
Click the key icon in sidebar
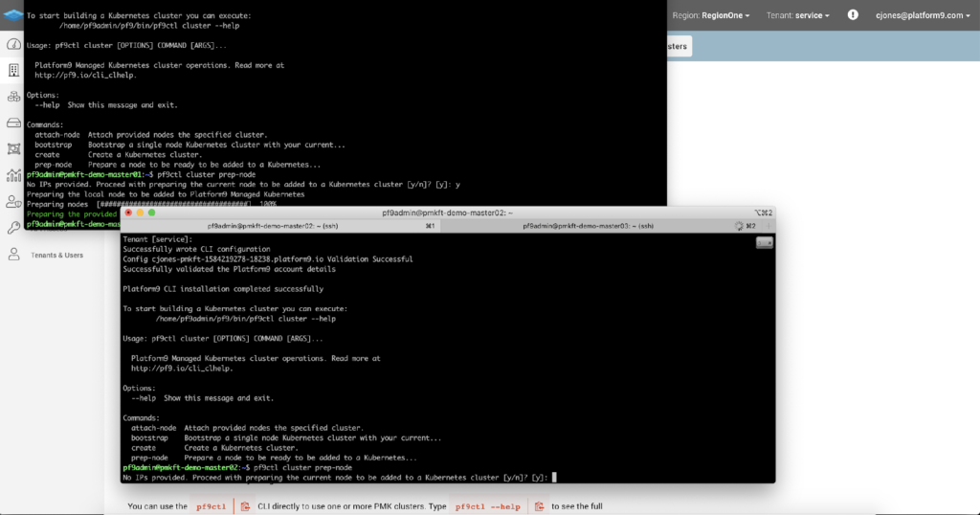point(13,228)
